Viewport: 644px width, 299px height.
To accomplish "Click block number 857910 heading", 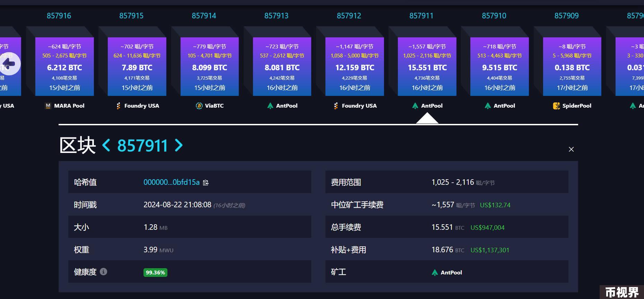I will tap(494, 16).
